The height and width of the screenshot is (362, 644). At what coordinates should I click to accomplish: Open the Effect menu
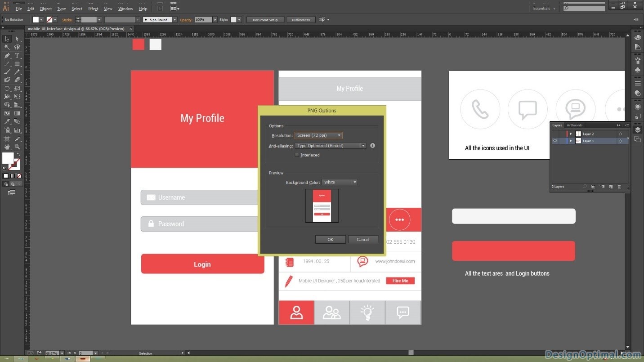click(93, 9)
